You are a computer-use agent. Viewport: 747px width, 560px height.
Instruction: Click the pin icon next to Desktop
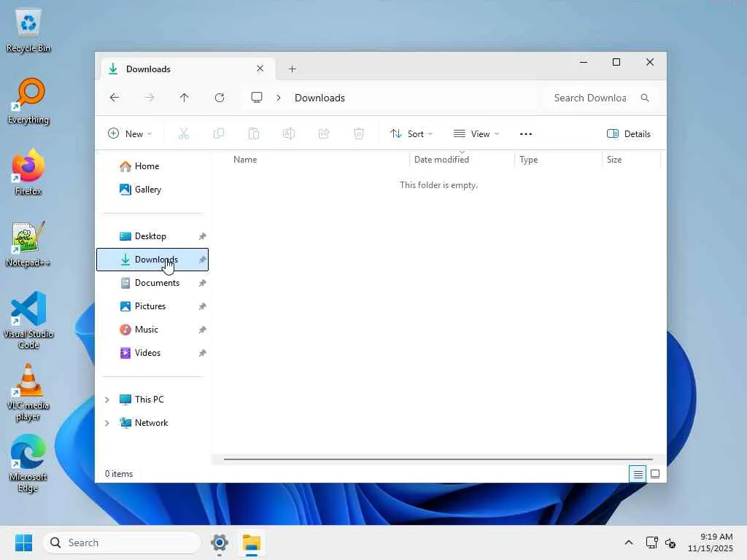(203, 236)
